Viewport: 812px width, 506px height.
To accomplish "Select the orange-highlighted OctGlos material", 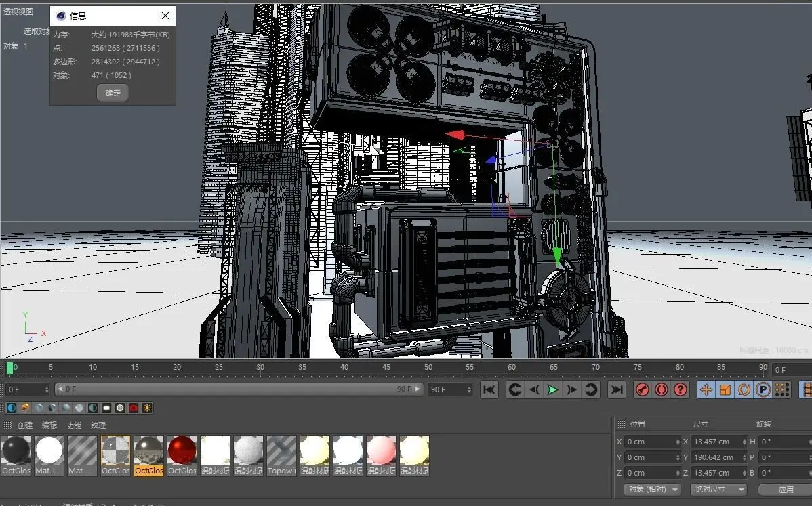I will [148, 455].
